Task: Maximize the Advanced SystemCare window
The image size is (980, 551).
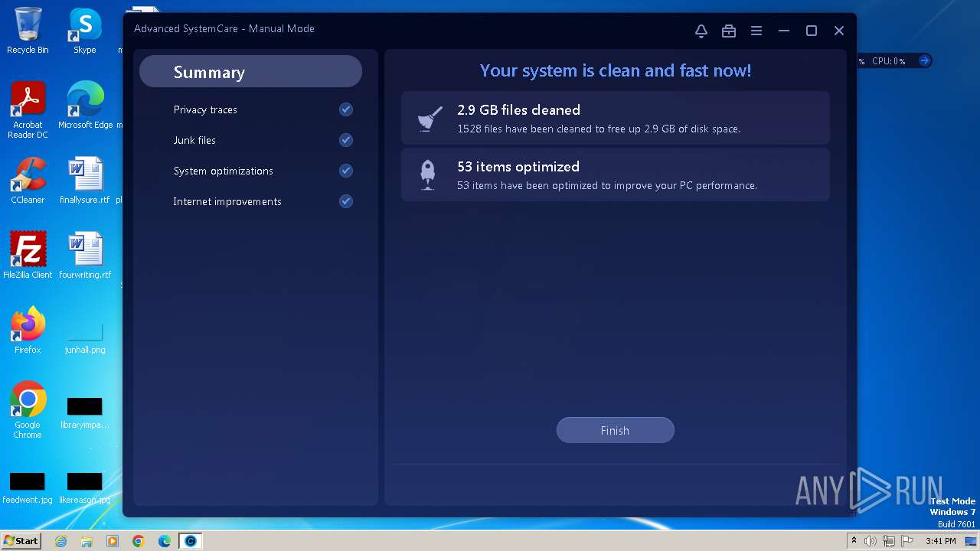Action: tap(811, 31)
